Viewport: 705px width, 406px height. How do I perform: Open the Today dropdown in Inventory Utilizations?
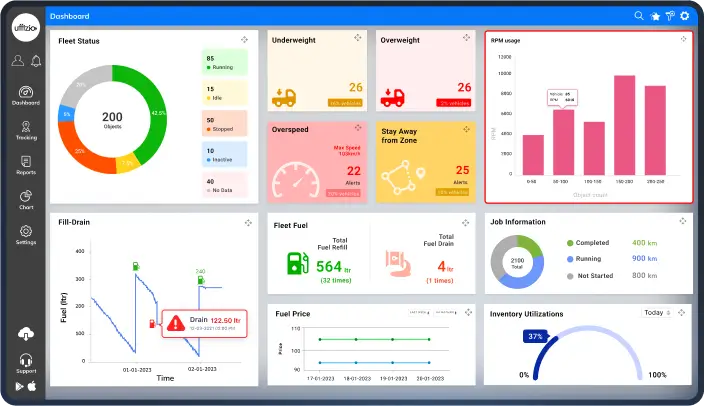click(655, 313)
